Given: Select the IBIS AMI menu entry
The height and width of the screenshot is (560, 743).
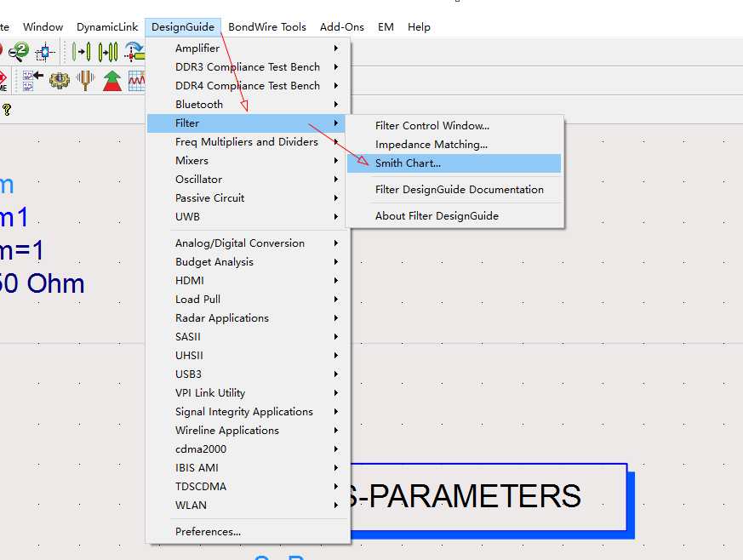Looking at the screenshot, I should click(247, 467).
